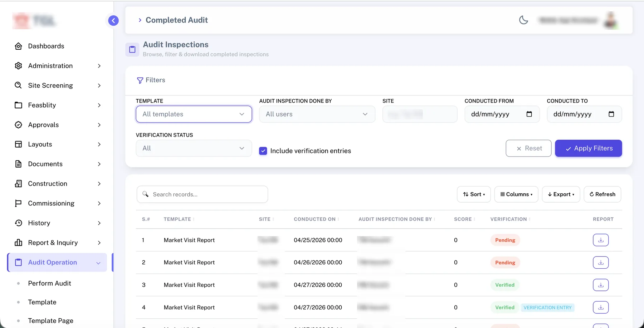Viewport: 644px width, 328px height.
Task: Open the user profile avatar
Action: click(x=611, y=20)
